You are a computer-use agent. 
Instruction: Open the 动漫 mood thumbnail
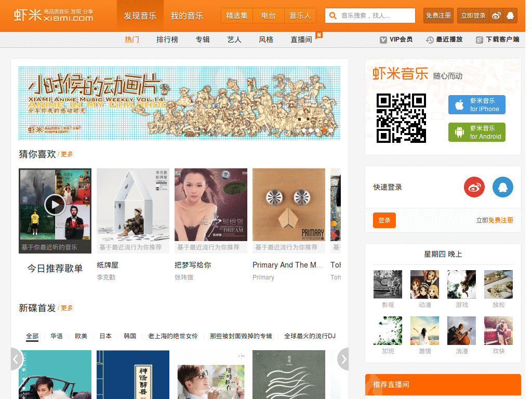(424, 284)
